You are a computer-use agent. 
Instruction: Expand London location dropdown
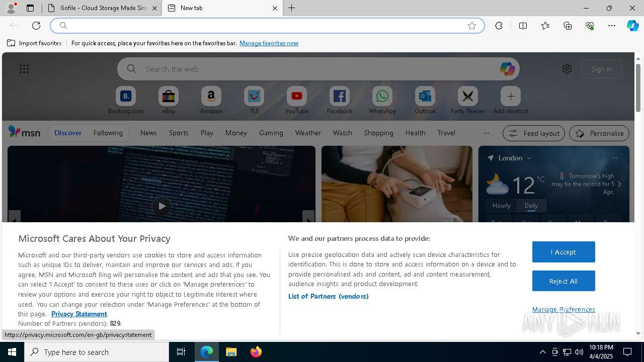(x=529, y=158)
